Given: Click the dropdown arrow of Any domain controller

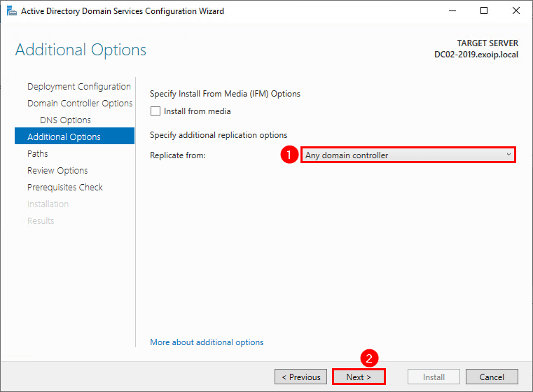Looking at the screenshot, I should click(508, 155).
